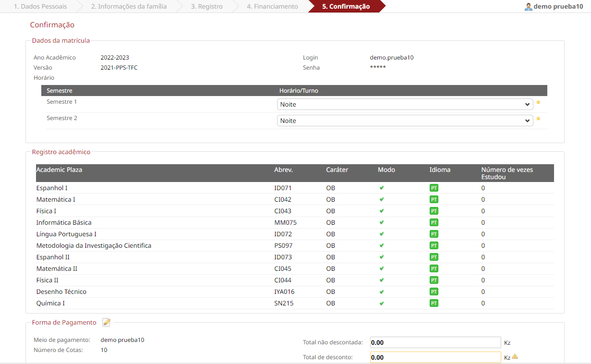Click the yellow star beside the Semestre 1 dropdown
The height and width of the screenshot is (364, 591).
[x=538, y=102]
